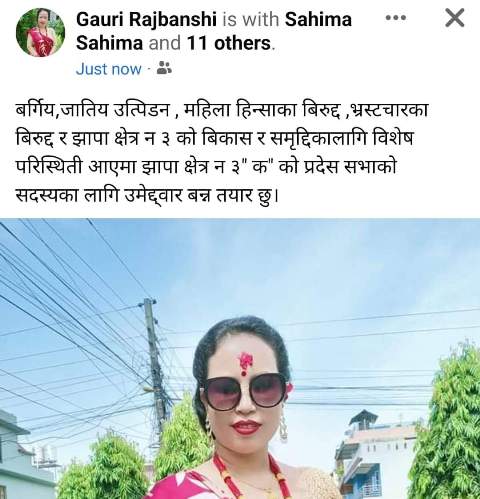Show the 11 others tagged in the post
480x499 pixels.
pyautogui.click(x=229, y=43)
